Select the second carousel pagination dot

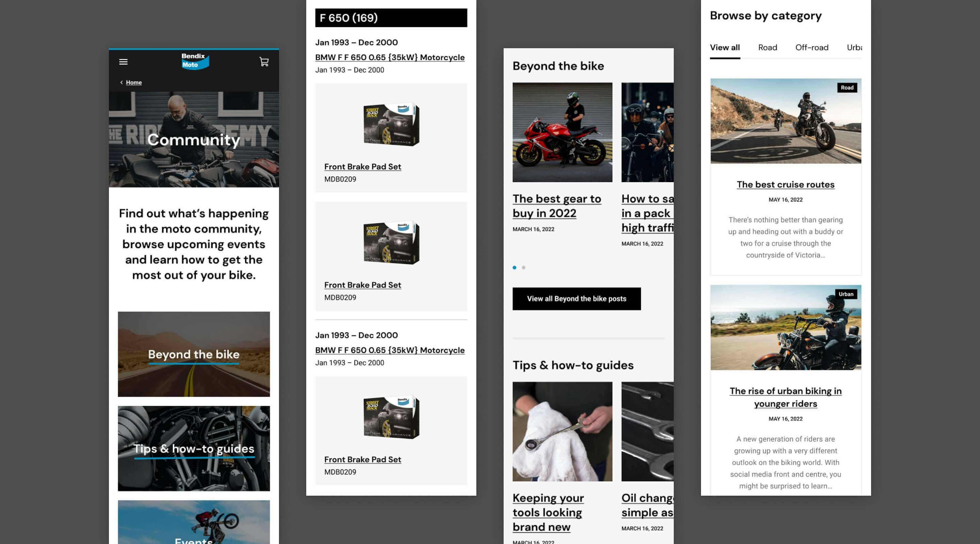pyautogui.click(x=523, y=268)
